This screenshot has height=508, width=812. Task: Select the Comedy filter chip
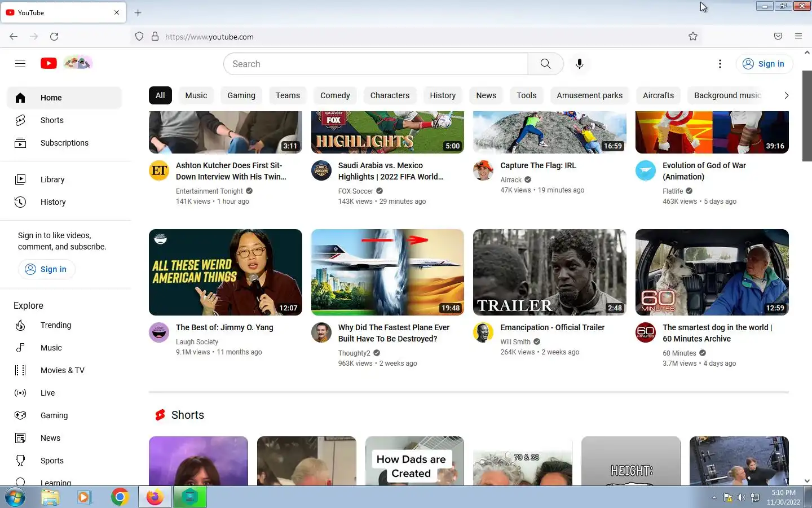pos(335,95)
